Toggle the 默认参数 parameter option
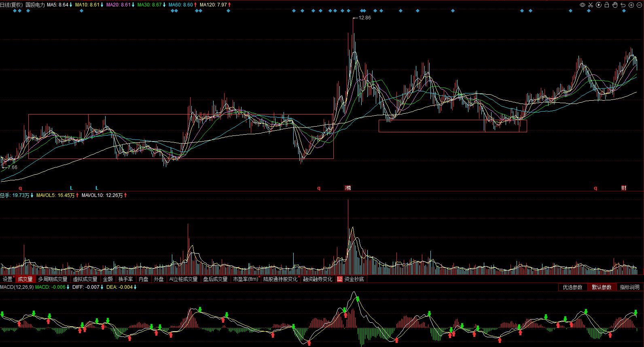The height and width of the screenshot is (347, 644). pos(602,287)
